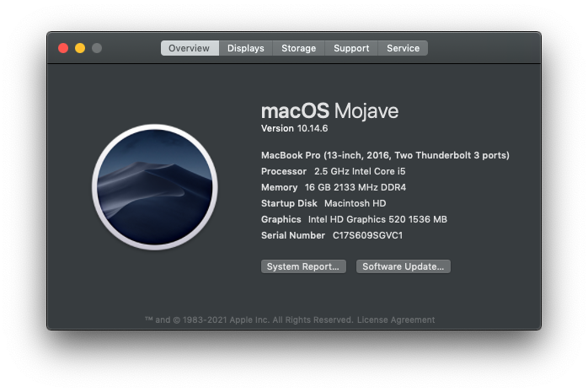Click the disabled gray zoom button
588x392 pixels.
coord(97,48)
